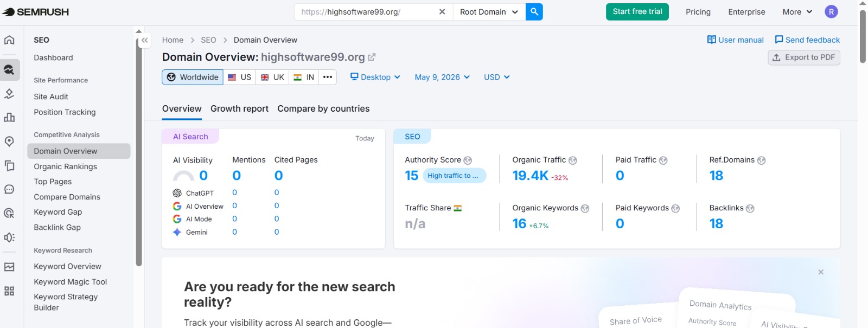Clear the domain search field with the X
This screenshot has height=328, width=868.
[442, 11]
